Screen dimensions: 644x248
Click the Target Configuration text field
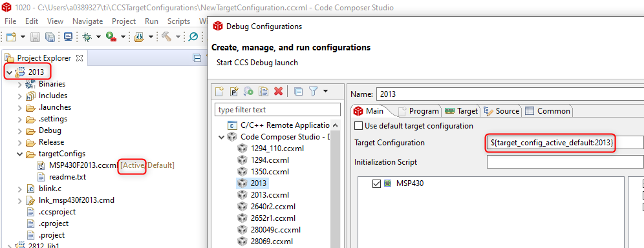pos(565,143)
